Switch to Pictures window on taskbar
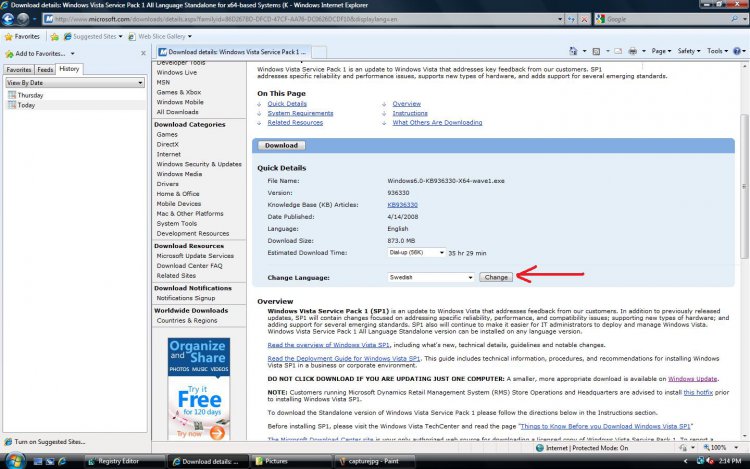This screenshot has width=750, height=469. point(291,461)
